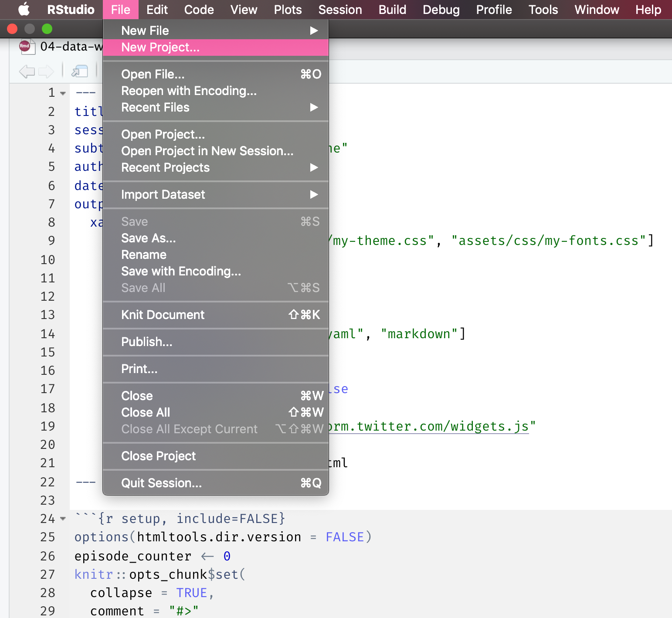The width and height of the screenshot is (672, 618).
Task: Close the open File menu in menu bar
Action: coord(121,10)
